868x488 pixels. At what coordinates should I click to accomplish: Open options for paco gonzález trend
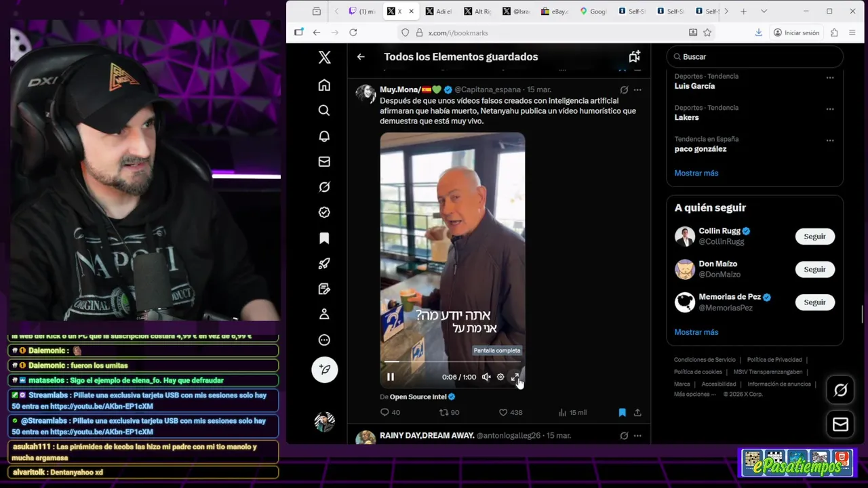click(830, 140)
